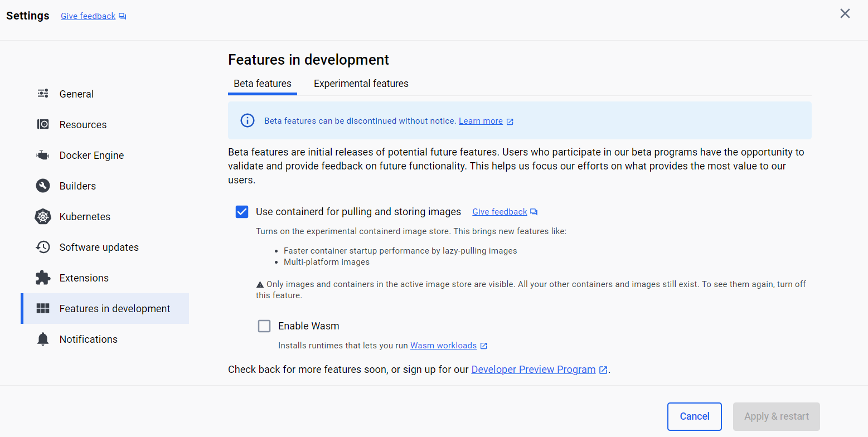Click the Multi-platform images bullet text
This screenshot has height=437, width=868.
(x=327, y=262)
